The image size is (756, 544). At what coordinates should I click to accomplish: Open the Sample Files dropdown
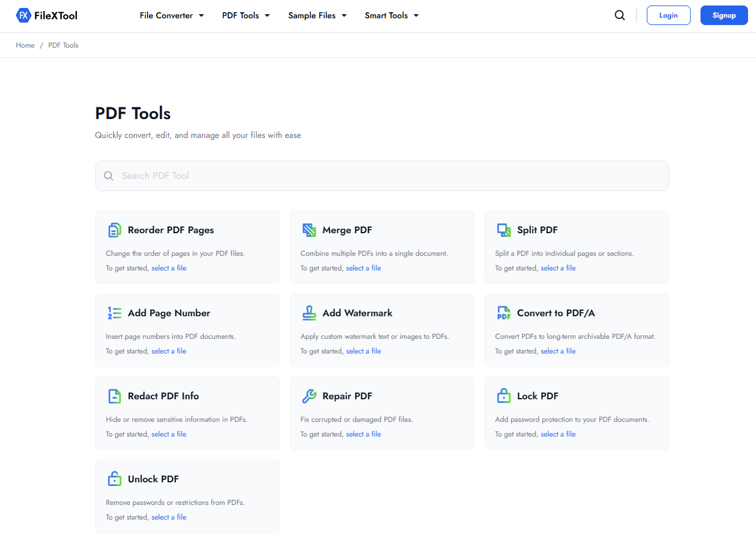pyautogui.click(x=317, y=15)
